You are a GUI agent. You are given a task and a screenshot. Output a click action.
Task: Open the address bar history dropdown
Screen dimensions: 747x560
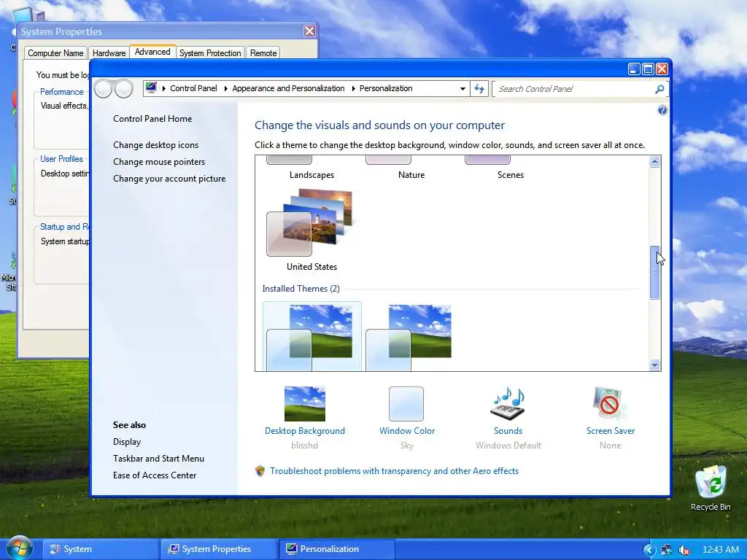(x=462, y=88)
